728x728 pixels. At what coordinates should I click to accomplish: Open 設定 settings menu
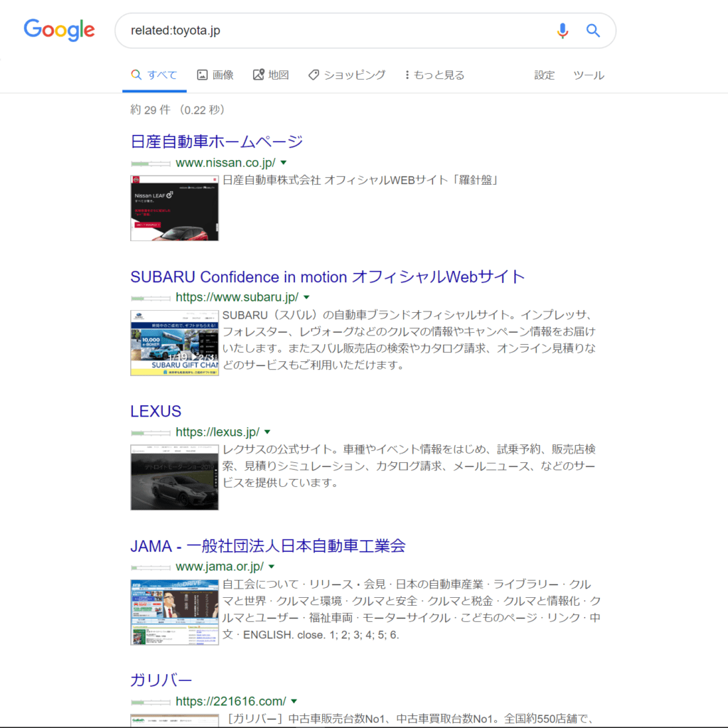(544, 75)
